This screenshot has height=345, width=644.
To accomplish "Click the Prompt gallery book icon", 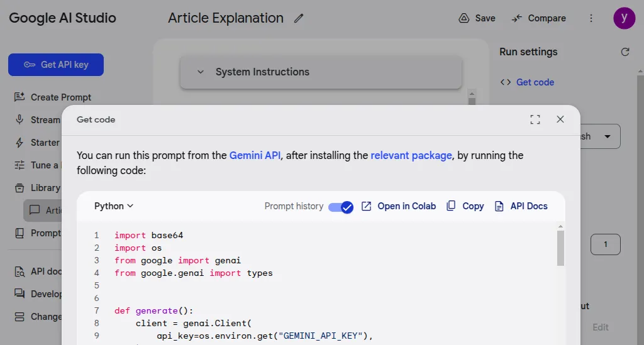I will click(19, 233).
